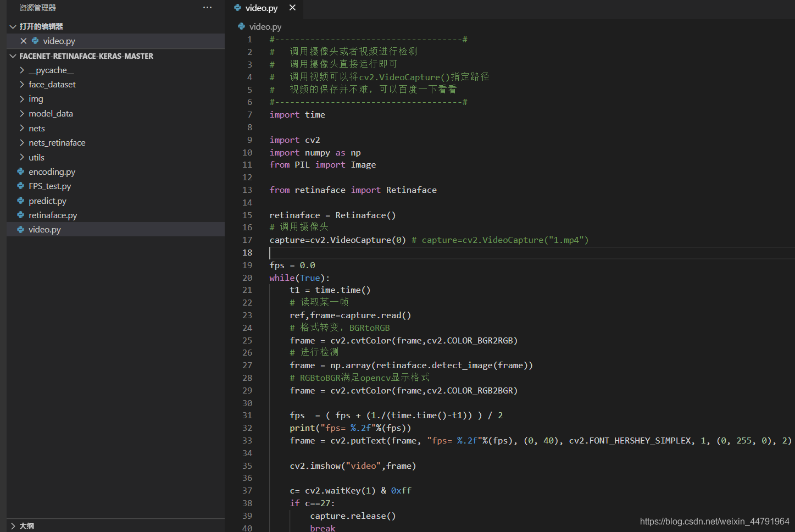Click the video.py breadcrumb label
The image size is (795, 532).
pos(265,26)
